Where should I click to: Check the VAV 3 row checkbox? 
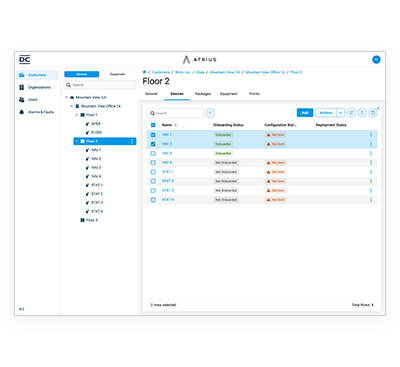pyautogui.click(x=153, y=153)
